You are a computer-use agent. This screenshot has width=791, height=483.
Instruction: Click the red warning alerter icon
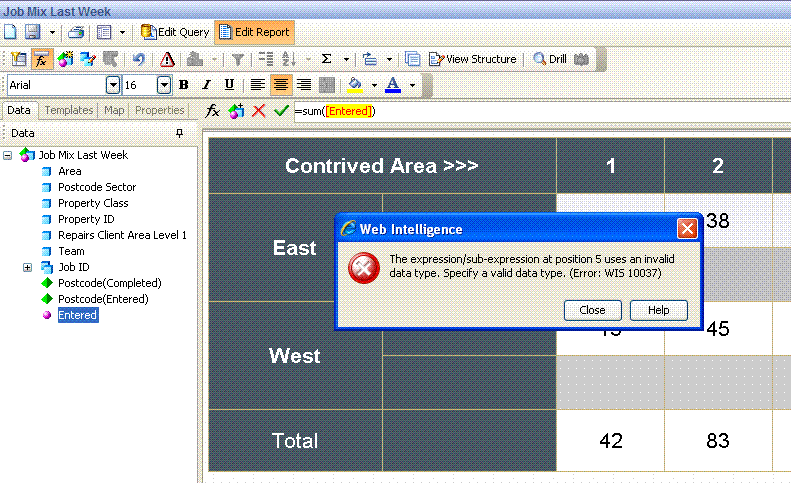(167, 59)
